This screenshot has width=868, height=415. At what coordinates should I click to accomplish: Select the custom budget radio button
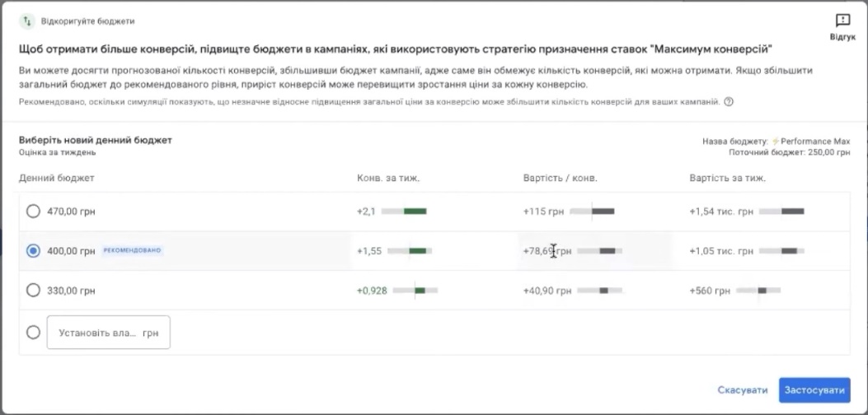(x=33, y=333)
